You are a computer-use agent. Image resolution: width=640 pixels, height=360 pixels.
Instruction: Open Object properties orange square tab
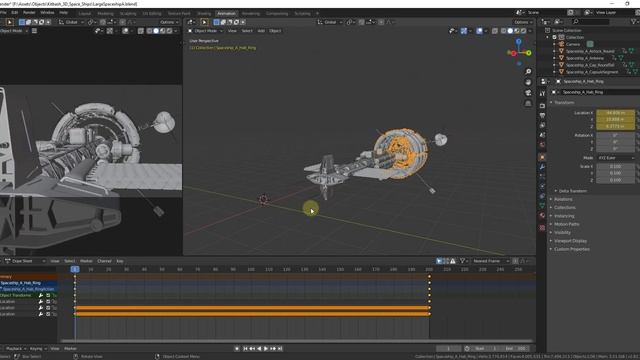(x=542, y=157)
